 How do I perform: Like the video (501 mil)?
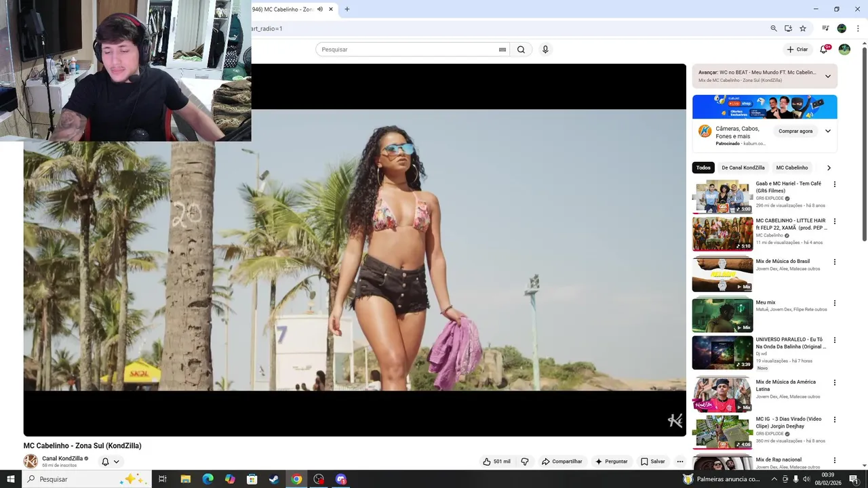[x=497, y=462]
